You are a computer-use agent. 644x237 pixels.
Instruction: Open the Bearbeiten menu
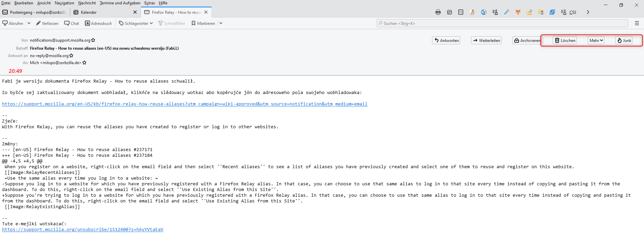[24, 3]
